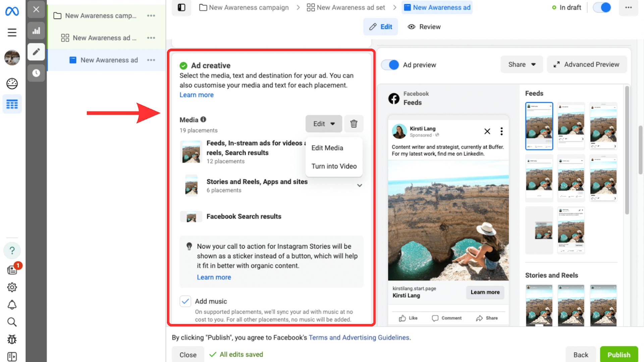Click the trash icon to delete media
This screenshot has width=644, height=362.
tap(354, 124)
